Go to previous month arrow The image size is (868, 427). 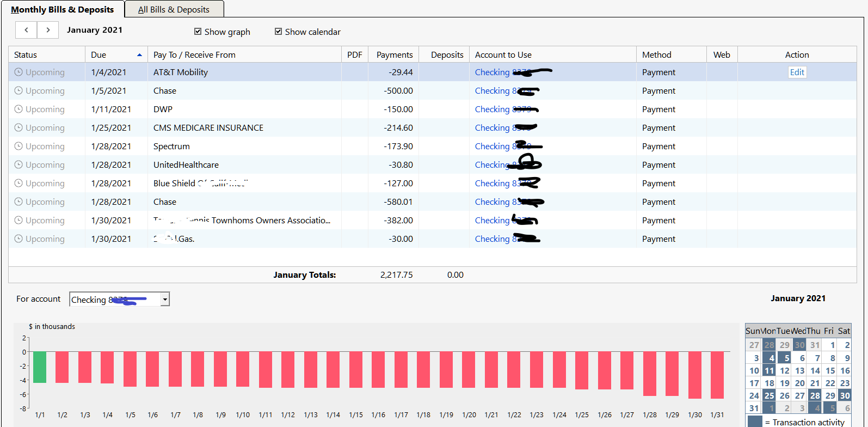(26, 30)
